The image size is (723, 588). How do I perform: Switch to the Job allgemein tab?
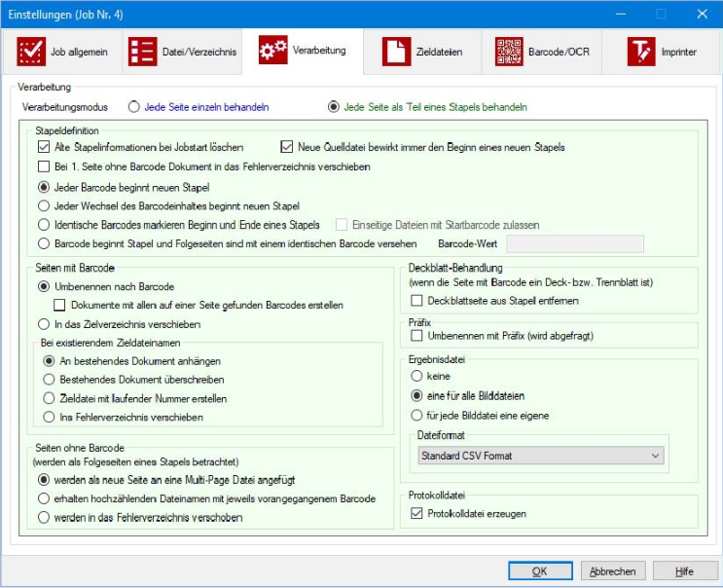pyautogui.click(x=62, y=52)
